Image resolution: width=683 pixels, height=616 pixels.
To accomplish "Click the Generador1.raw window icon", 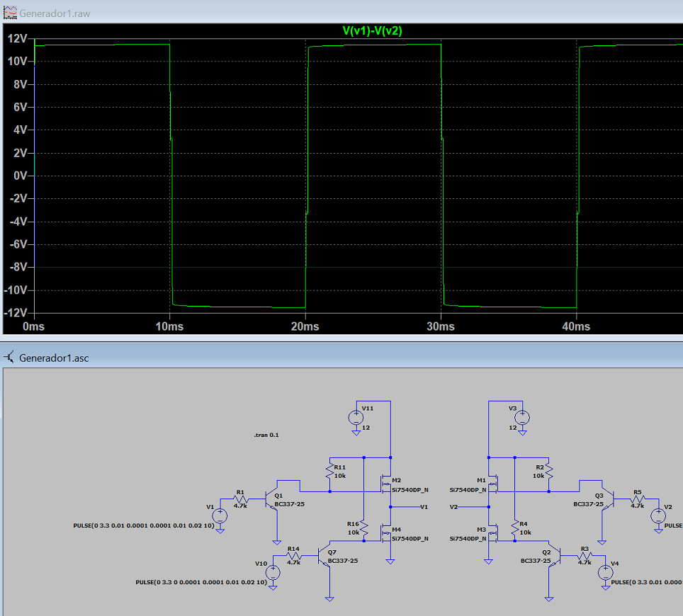I will click(10, 13).
